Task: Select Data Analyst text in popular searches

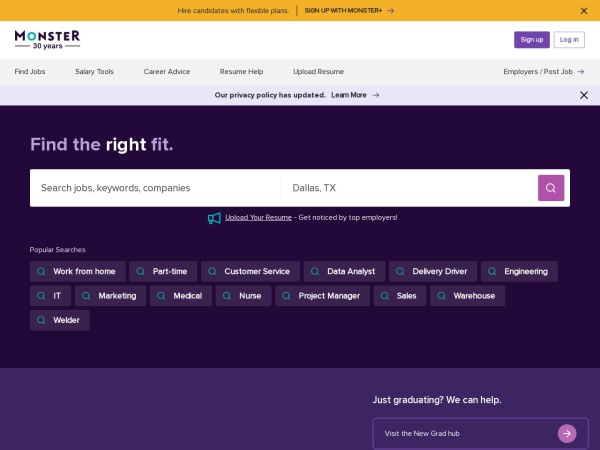Action: point(351,271)
